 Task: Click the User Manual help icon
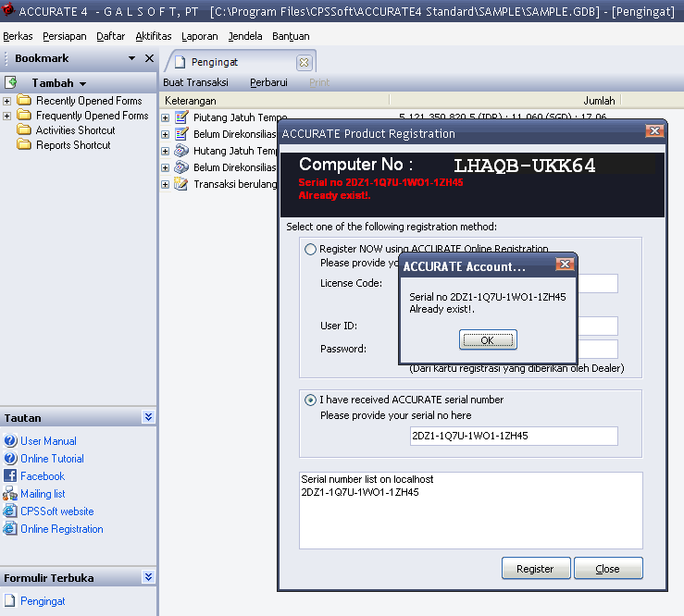[x=10, y=441]
